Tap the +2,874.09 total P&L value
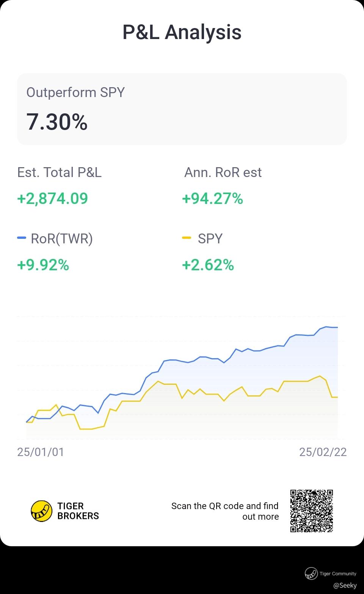The image size is (364, 594). (53, 198)
